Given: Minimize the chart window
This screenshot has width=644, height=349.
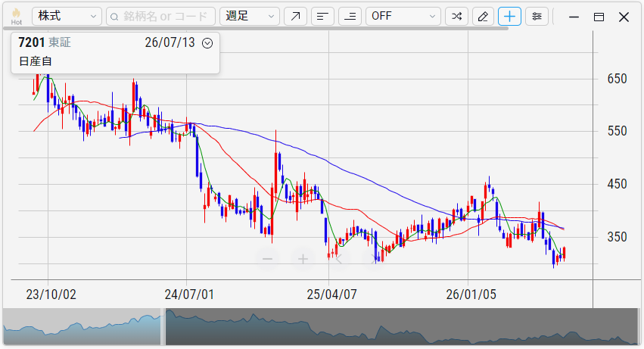Looking at the screenshot, I should coord(574,17).
